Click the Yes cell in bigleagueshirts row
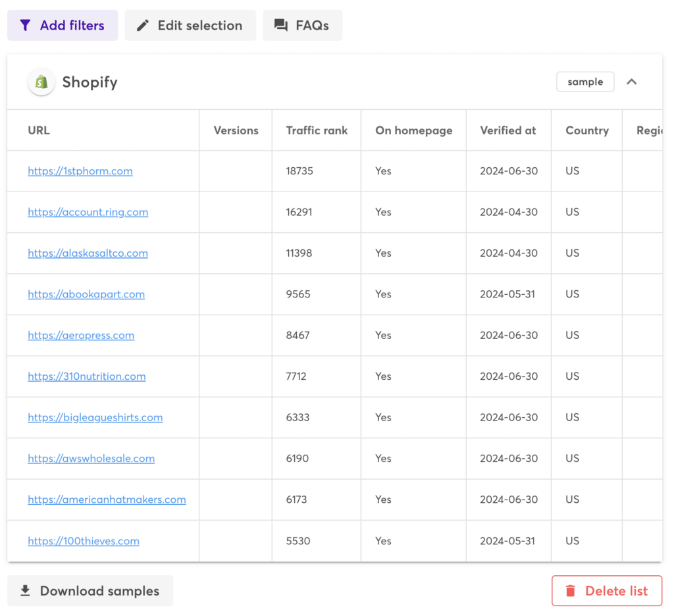Viewport: 674px width, 616px height. click(383, 417)
